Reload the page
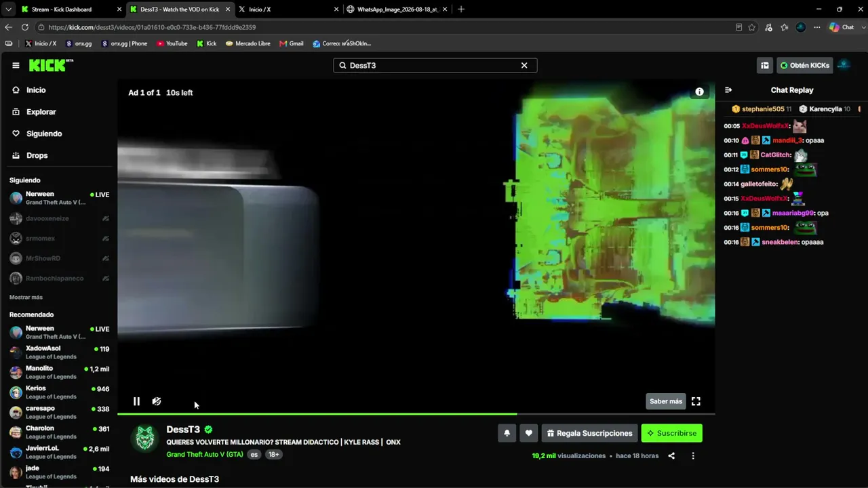Screen dimensions: 868x488 coord(25,27)
